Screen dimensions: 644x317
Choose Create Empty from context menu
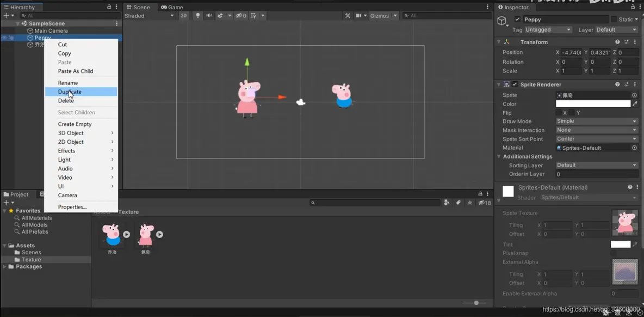click(81, 124)
